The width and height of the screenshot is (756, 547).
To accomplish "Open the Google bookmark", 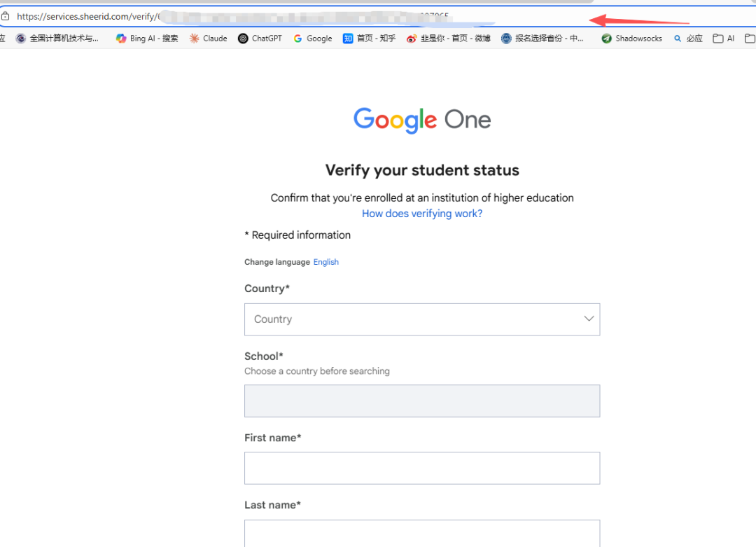I will [x=312, y=39].
